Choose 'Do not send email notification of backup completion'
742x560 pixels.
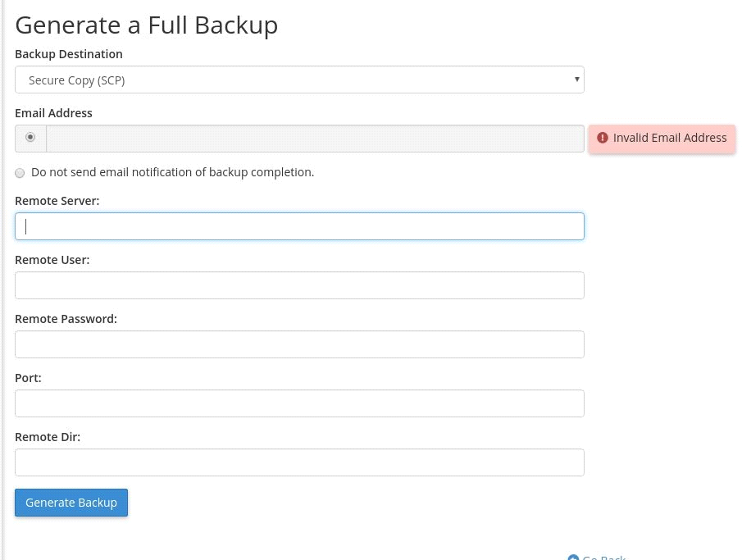tap(20, 173)
